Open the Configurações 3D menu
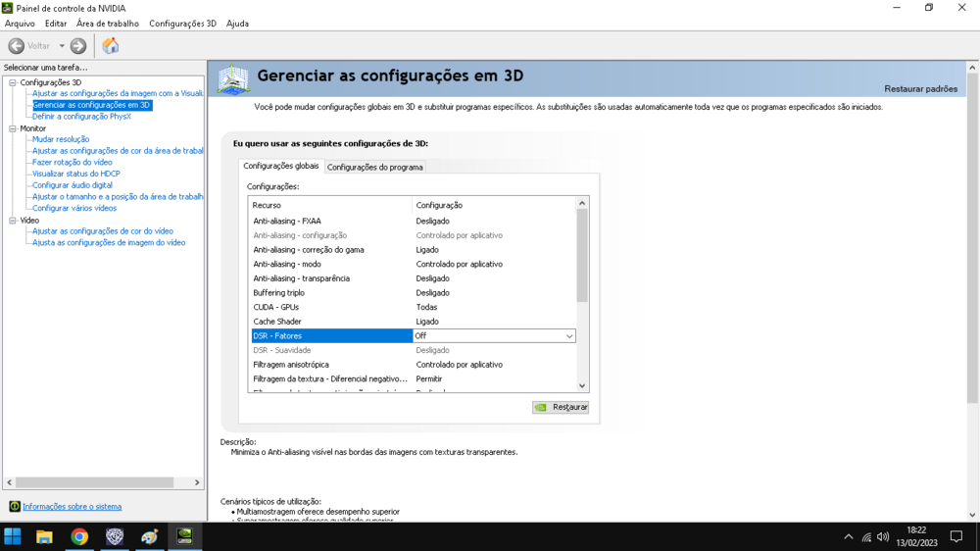Viewport: 980px width, 551px height. pos(182,24)
